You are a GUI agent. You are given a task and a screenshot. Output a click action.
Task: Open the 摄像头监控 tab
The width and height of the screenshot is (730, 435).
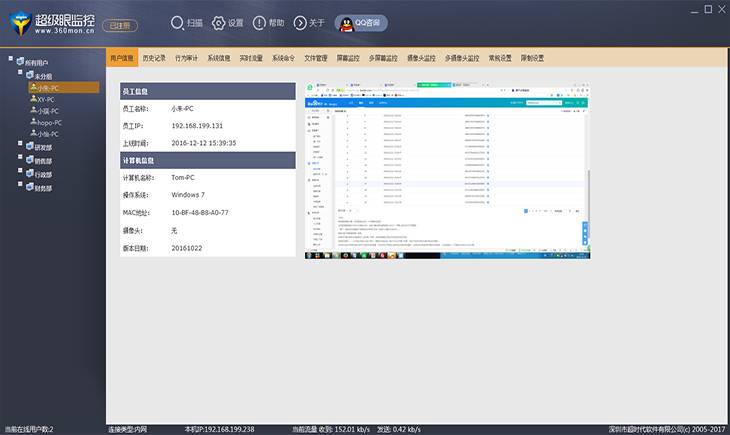coord(422,59)
